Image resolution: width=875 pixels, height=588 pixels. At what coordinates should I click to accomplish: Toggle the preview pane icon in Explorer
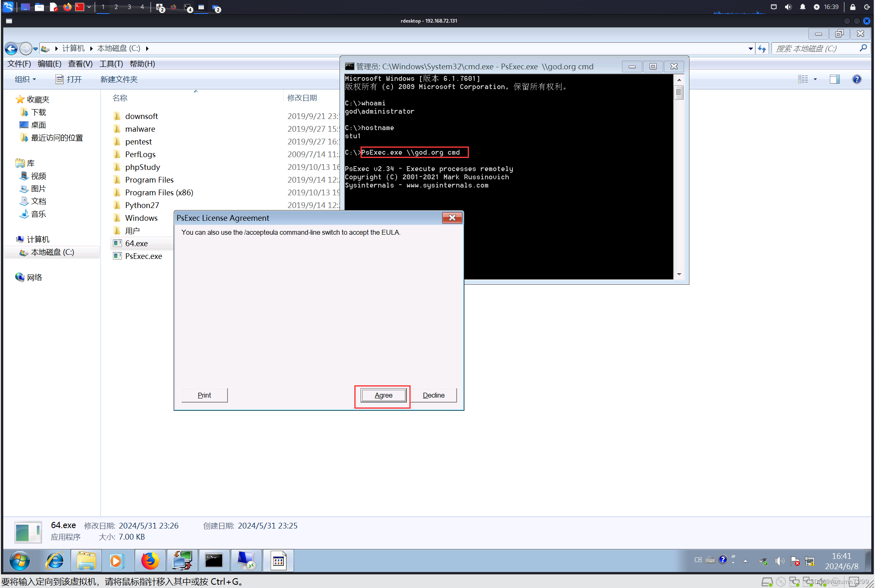(x=834, y=79)
